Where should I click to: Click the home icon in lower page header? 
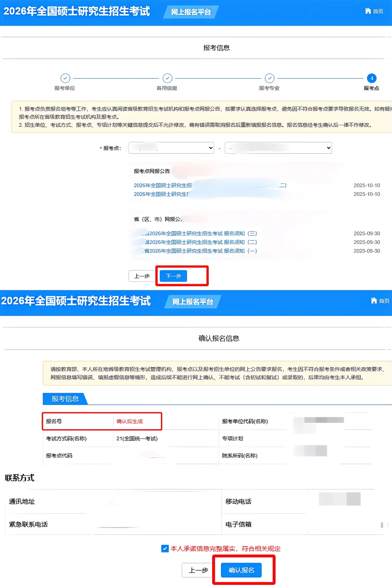374,301
